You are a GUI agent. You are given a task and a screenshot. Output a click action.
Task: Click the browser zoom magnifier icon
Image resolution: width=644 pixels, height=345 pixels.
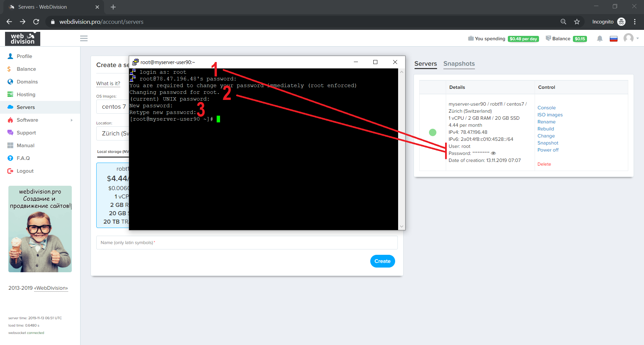[563, 22]
